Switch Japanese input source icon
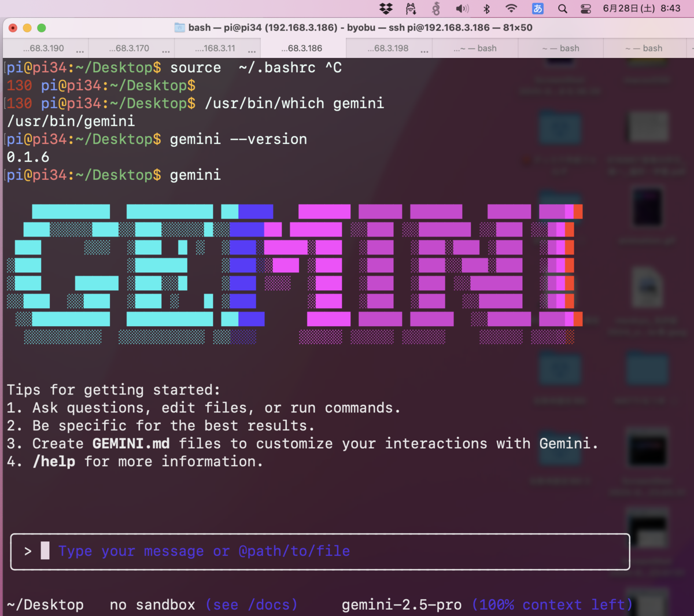This screenshot has width=694, height=616. [537, 9]
